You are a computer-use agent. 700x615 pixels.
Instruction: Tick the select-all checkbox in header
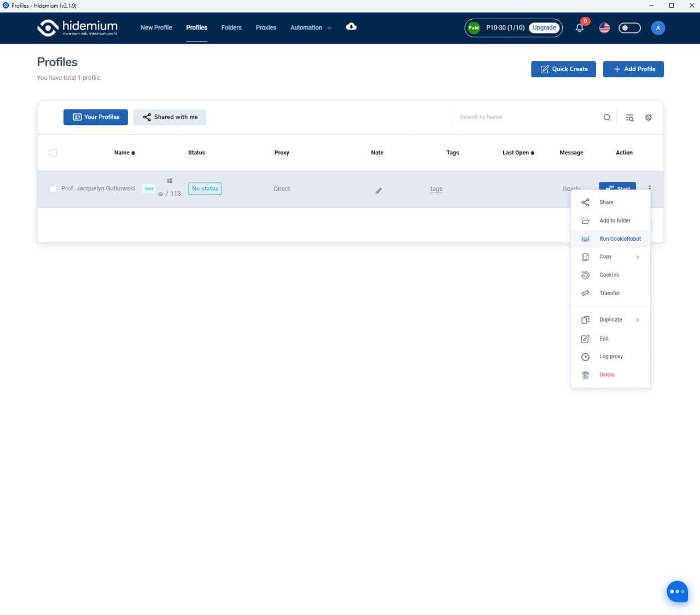click(x=53, y=153)
